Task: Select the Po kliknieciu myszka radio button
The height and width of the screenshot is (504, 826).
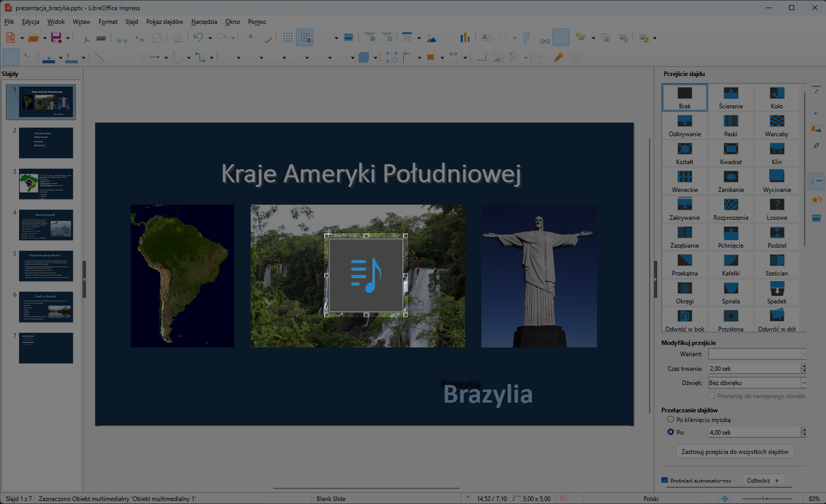Action: coord(670,419)
